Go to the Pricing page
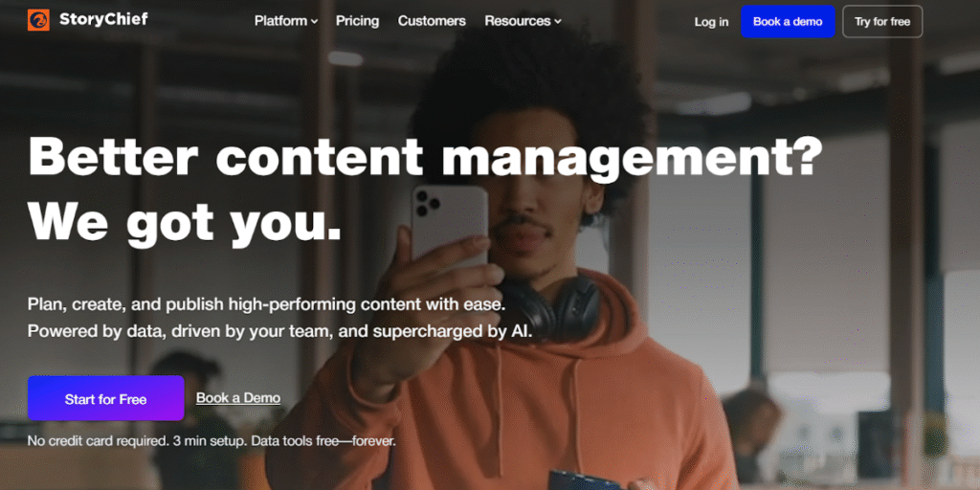This screenshot has height=490, width=980. point(357,21)
